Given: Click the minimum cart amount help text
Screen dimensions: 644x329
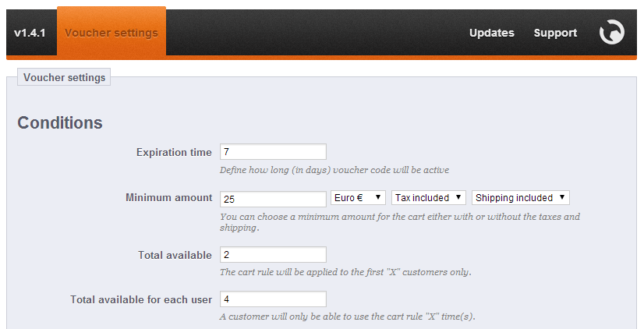Looking at the screenshot, I should pos(399,222).
